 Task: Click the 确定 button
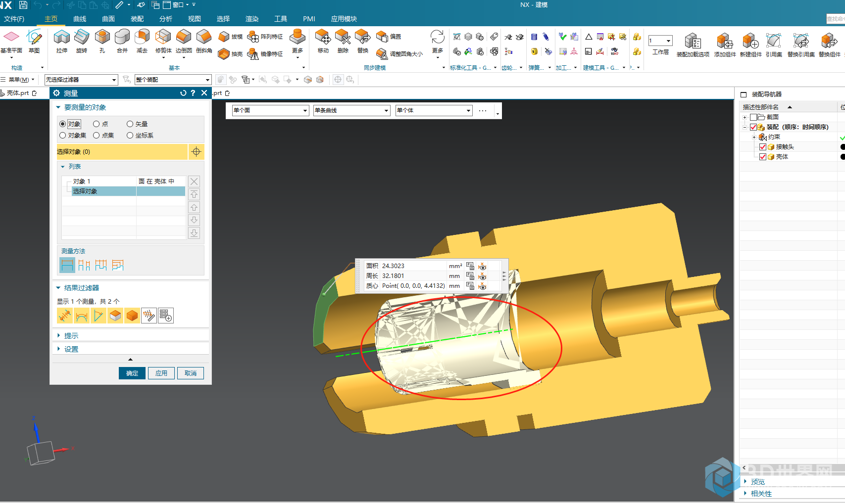(x=132, y=373)
